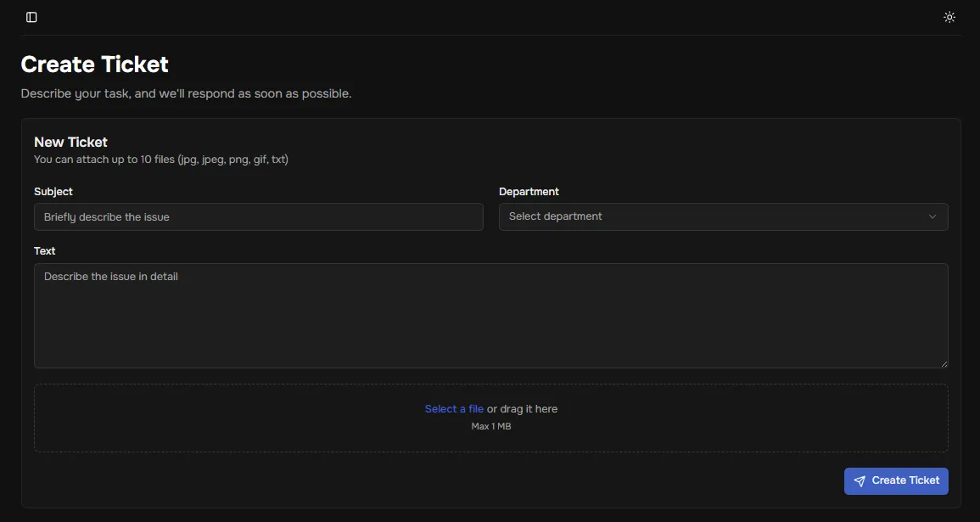Focus the Subject input field
980x522 pixels.
pyautogui.click(x=258, y=216)
